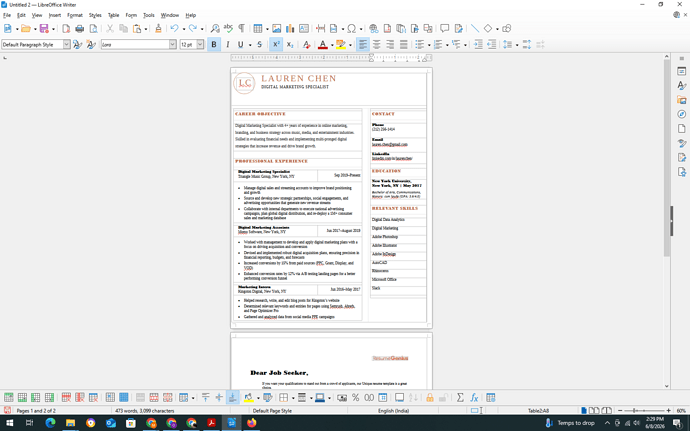Click the Export as PDF icon
Image resolution: width=690 pixels, height=431 pixels.
tap(66, 29)
